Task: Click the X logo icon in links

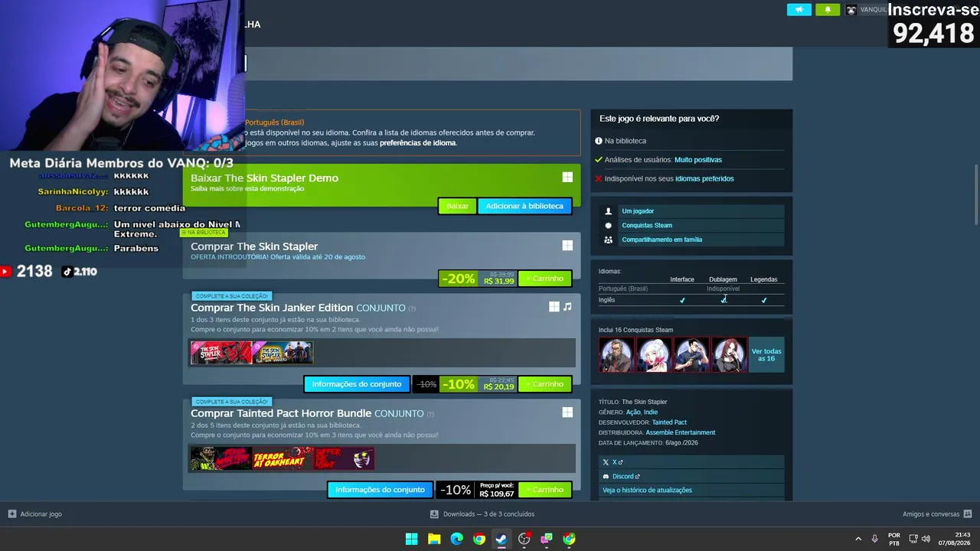Action: click(606, 462)
